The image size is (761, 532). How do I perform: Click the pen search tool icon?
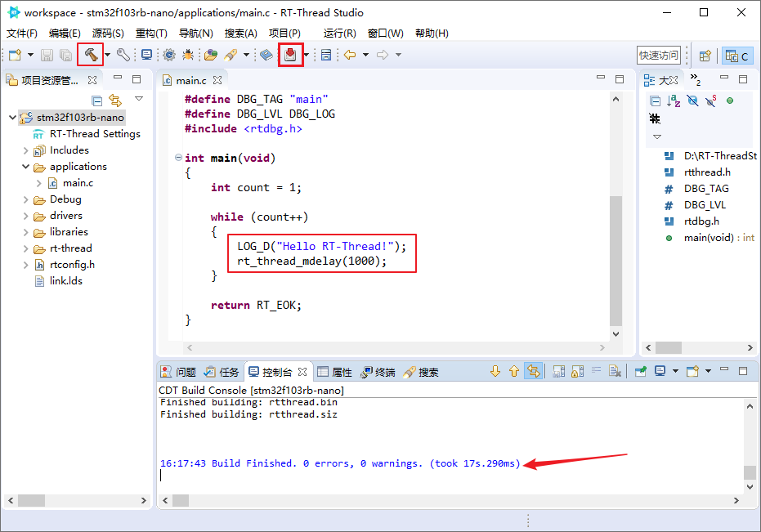[x=231, y=55]
